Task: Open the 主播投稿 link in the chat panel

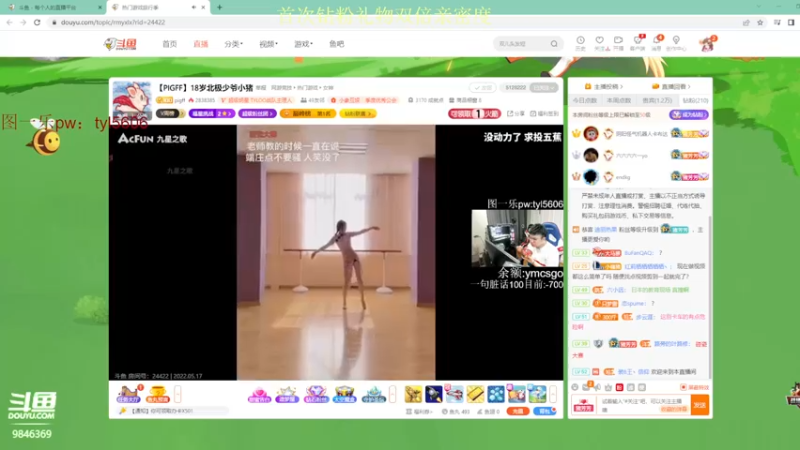Action: [x=604, y=87]
